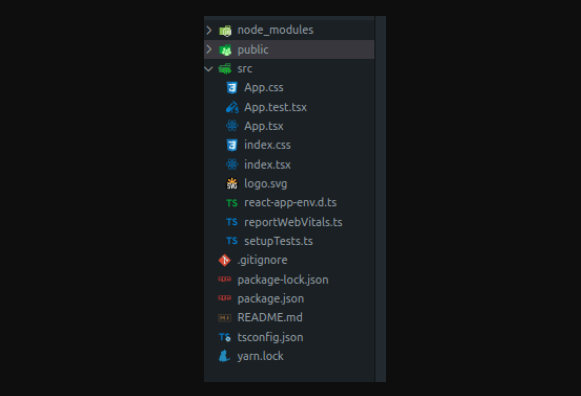Open the index.tsx file
Image resolution: width=581 pixels, height=396 pixels.
pos(267,164)
